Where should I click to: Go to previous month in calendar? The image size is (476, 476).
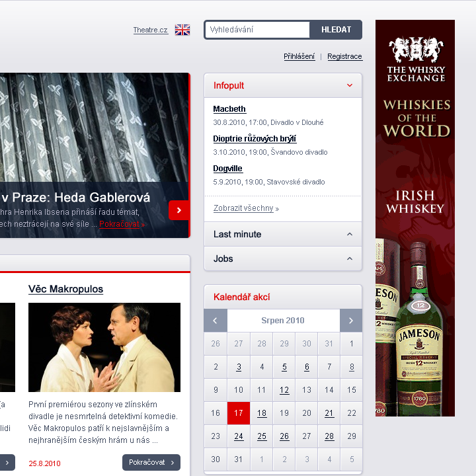[x=216, y=321]
